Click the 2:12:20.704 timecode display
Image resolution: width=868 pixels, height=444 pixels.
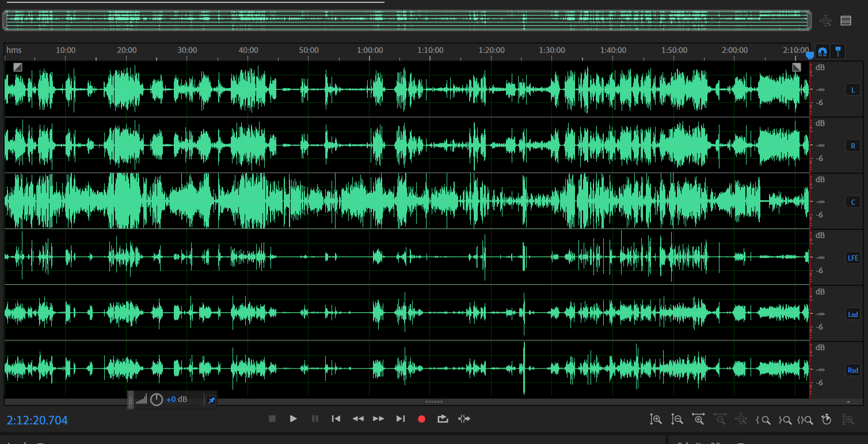pos(37,420)
